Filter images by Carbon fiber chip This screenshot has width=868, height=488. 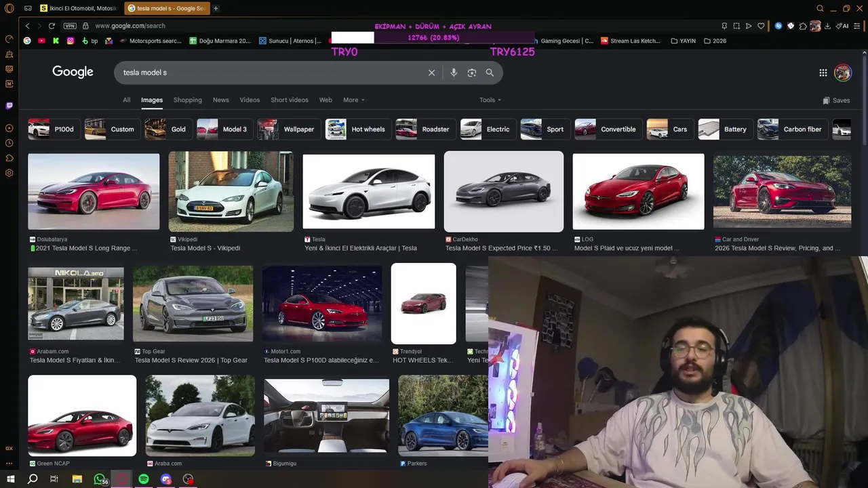coord(792,129)
